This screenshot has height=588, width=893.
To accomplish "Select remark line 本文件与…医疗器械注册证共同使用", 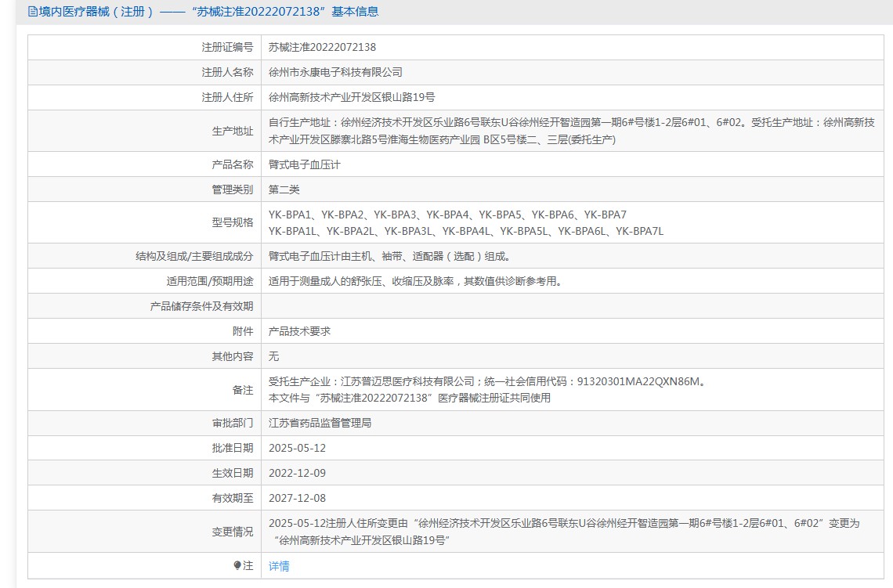I will [410, 398].
